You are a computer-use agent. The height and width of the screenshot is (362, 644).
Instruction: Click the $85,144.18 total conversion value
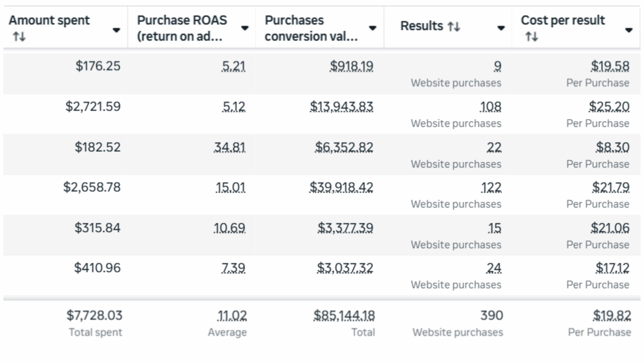(x=344, y=316)
